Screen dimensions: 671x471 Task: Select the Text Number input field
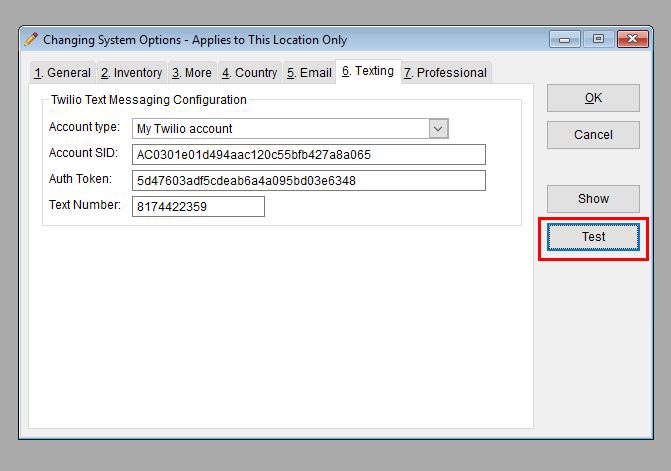198,207
